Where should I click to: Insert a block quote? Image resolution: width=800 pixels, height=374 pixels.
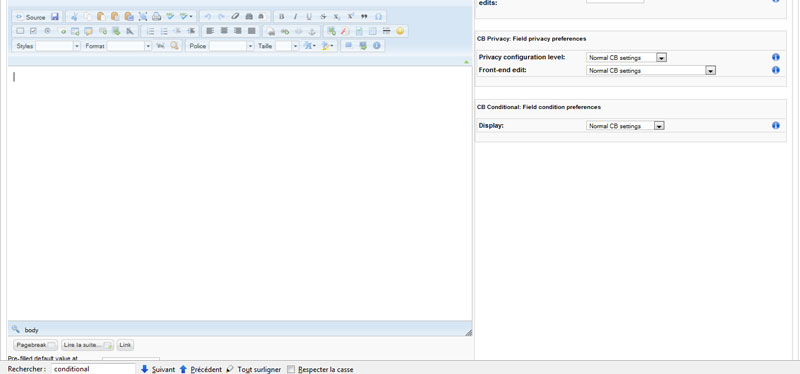pyautogui.click(x=364, y=17)
